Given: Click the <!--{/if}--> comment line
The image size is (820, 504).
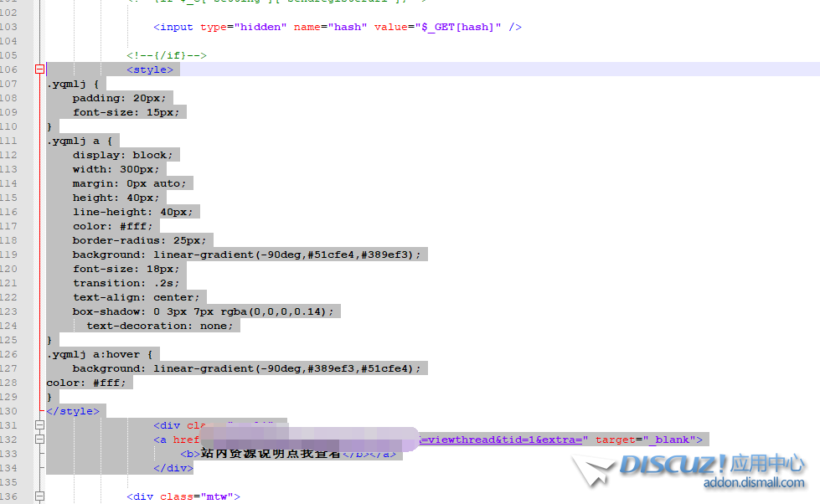Looking at the screenshot, I should tap(167, 55).
